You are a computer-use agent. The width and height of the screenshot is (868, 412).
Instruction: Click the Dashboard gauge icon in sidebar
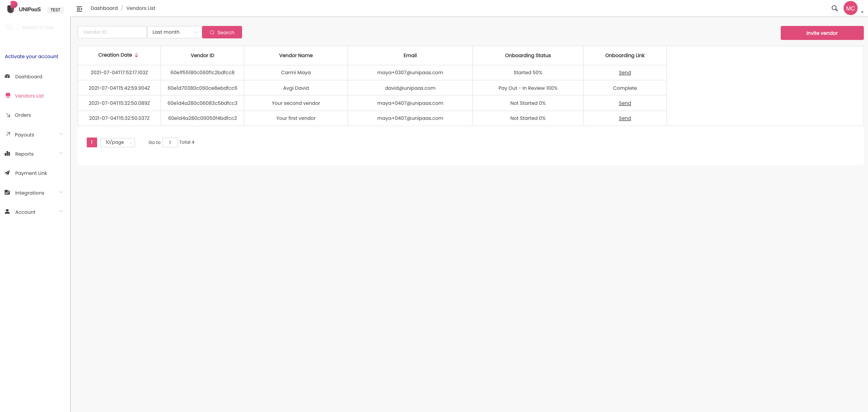(8, 77)
